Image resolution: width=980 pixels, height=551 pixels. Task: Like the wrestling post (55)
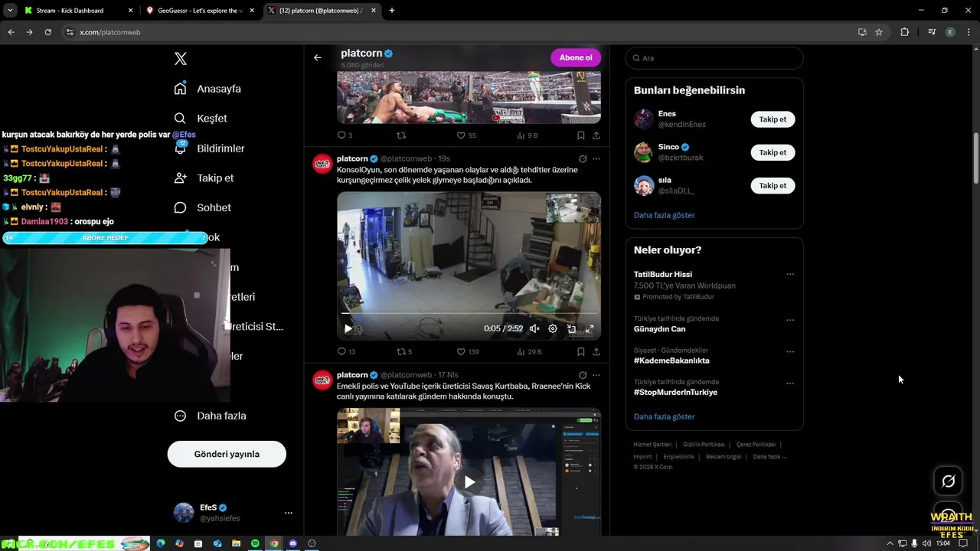click(x=466, y=135)
